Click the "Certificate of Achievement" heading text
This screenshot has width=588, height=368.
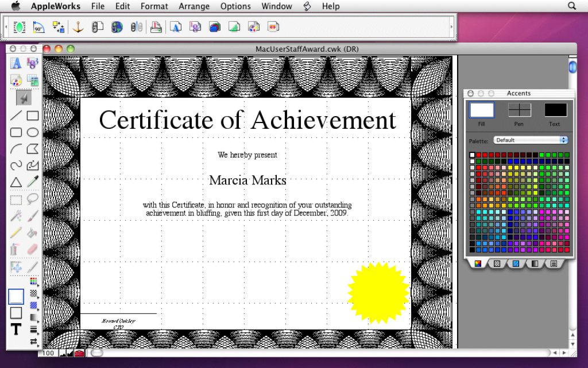coord(247,120)
